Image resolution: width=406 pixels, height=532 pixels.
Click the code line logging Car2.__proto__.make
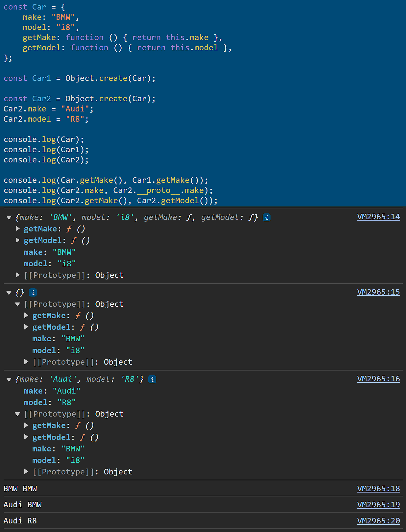[x=108, y=190]
